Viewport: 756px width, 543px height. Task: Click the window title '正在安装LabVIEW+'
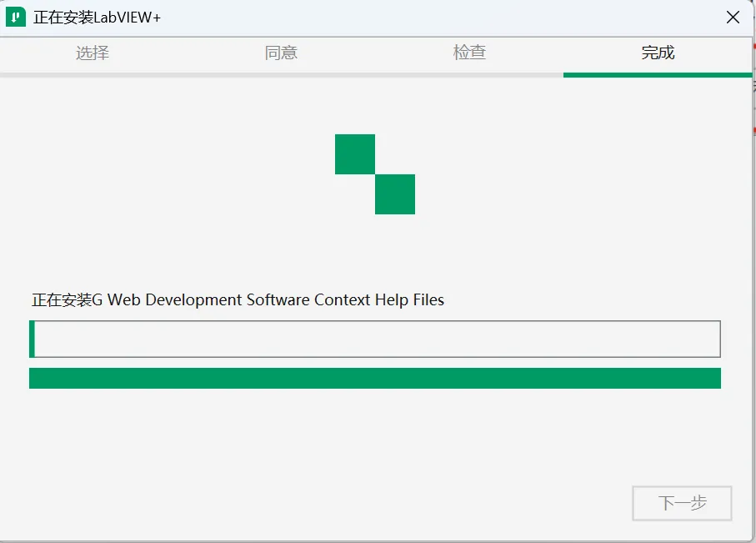97,18
